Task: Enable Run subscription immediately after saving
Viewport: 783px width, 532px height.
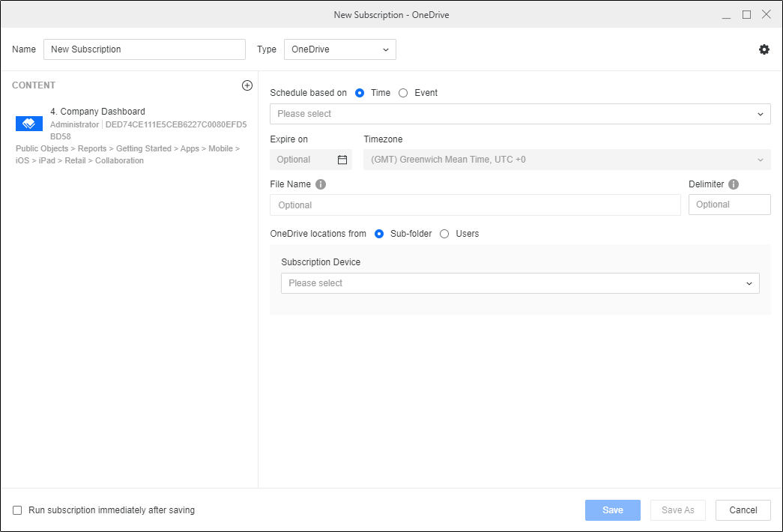Action: point(17,510)
